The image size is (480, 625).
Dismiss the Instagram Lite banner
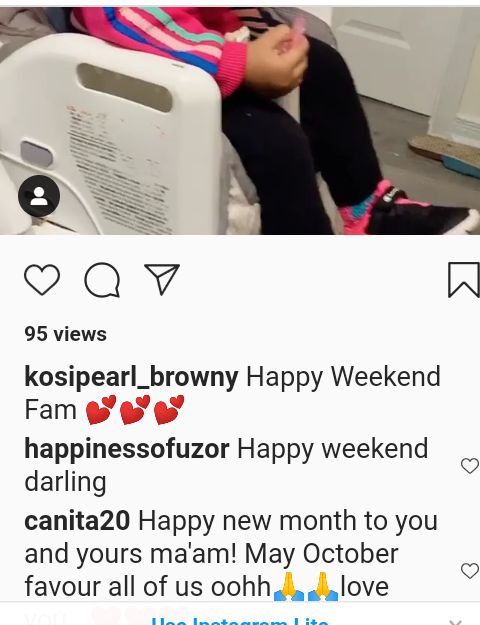click(455, 622)
